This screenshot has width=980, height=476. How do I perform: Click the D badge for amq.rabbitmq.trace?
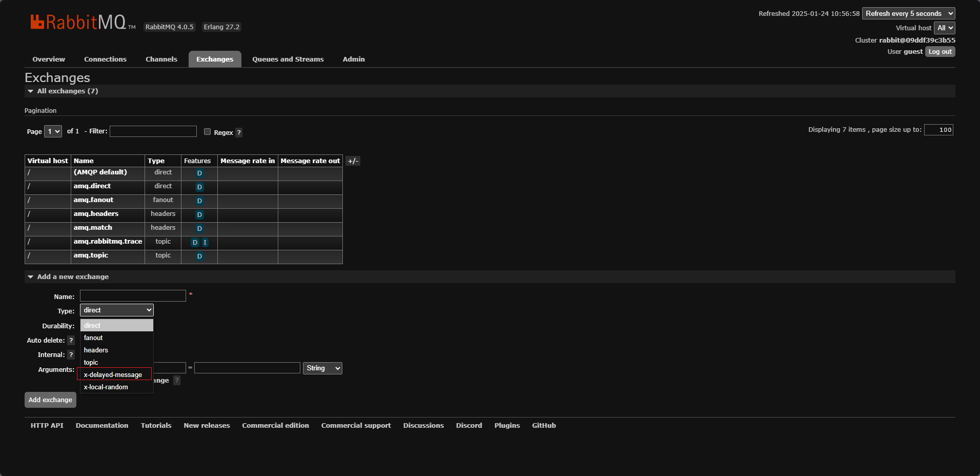195,243
